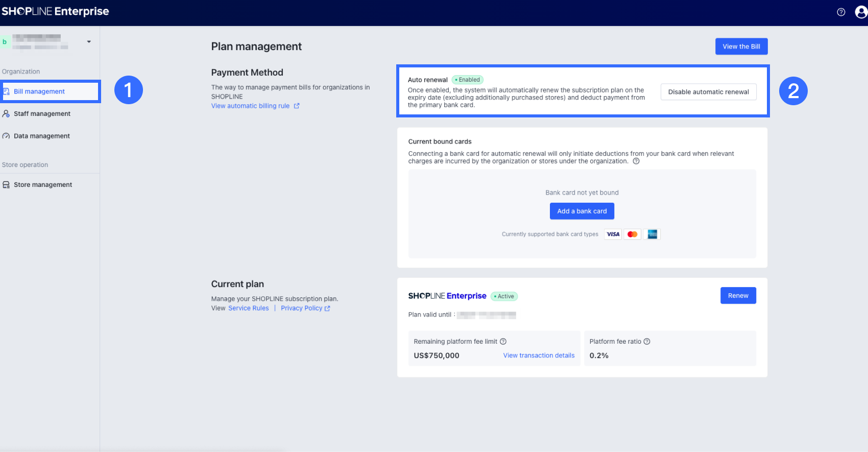Click the Active plan status badge
Viewport: 868px width, 452px height.
tap(504, 296)
